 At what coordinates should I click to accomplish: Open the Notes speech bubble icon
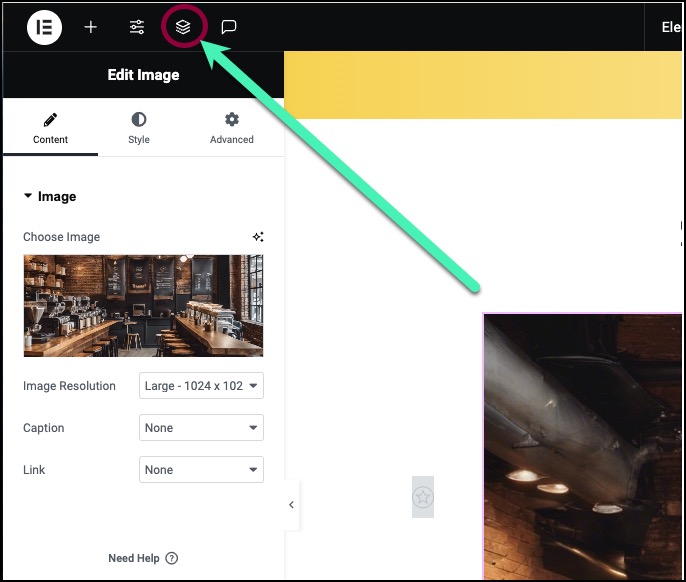(229, 27)
